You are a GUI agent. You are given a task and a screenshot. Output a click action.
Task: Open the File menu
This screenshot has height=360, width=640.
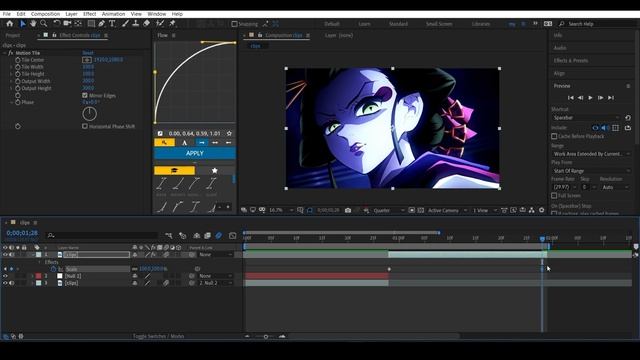tap(7, 14)
